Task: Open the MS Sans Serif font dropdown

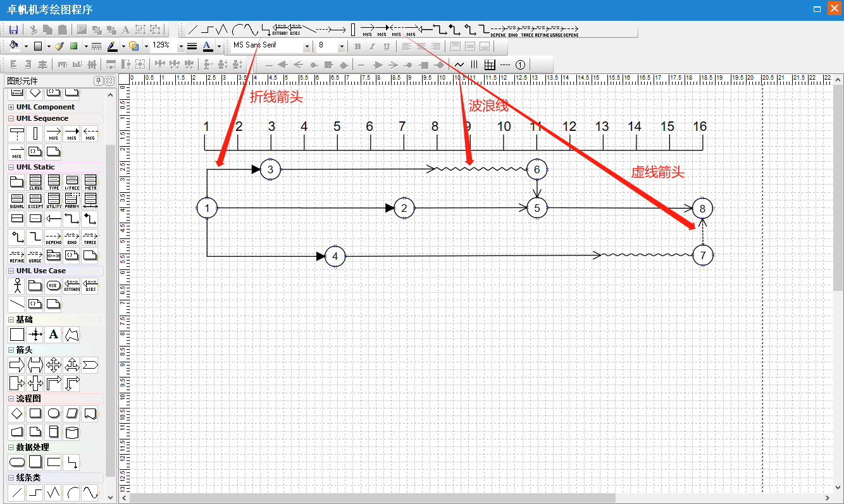Action: (307, 46)
